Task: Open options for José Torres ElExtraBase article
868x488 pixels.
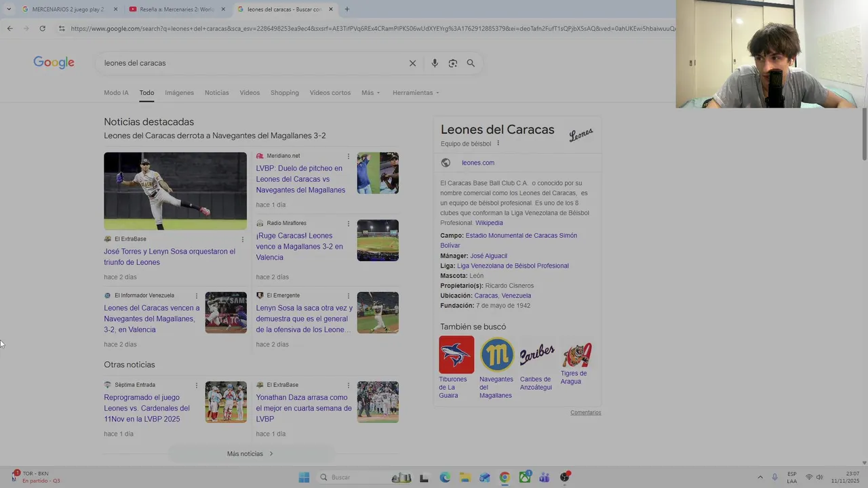Action: [242, 239]
